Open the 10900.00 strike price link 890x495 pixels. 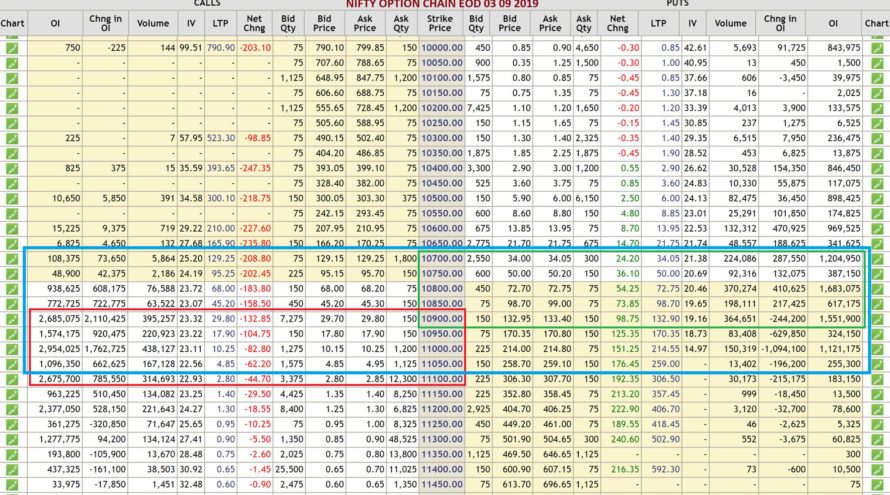point(442,318)
